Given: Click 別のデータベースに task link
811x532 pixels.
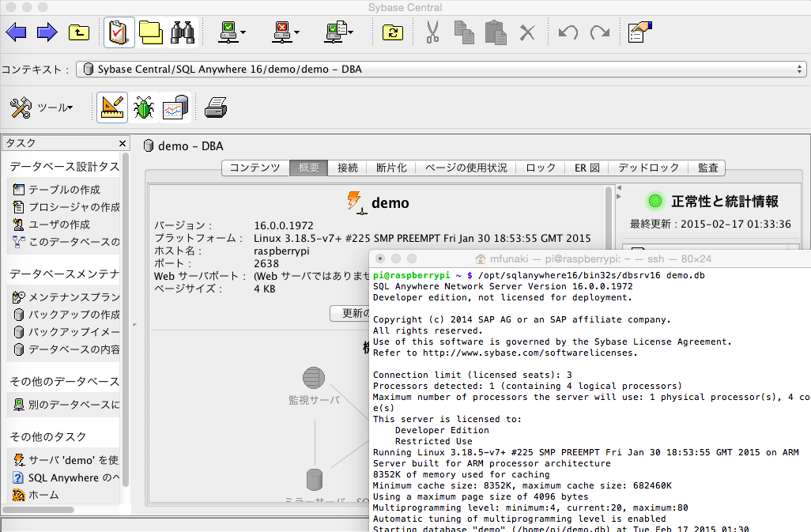Looking at the screenshot, I should point(66,405).
